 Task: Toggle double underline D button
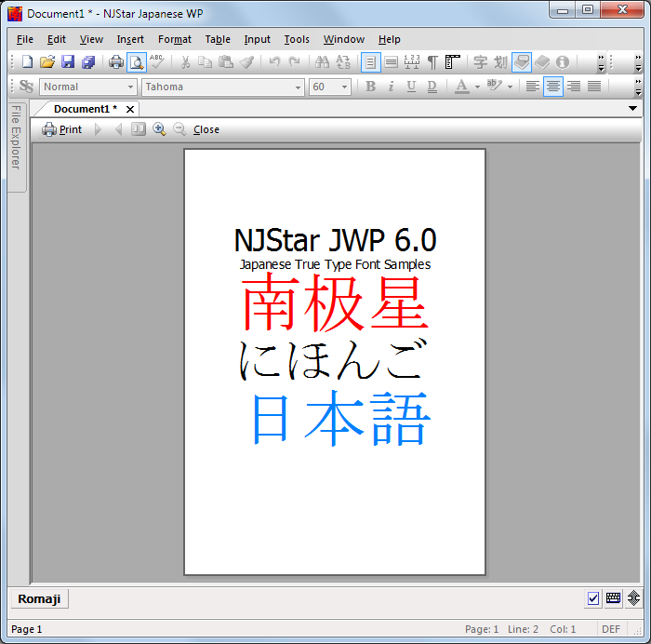(x=432, y=87)
